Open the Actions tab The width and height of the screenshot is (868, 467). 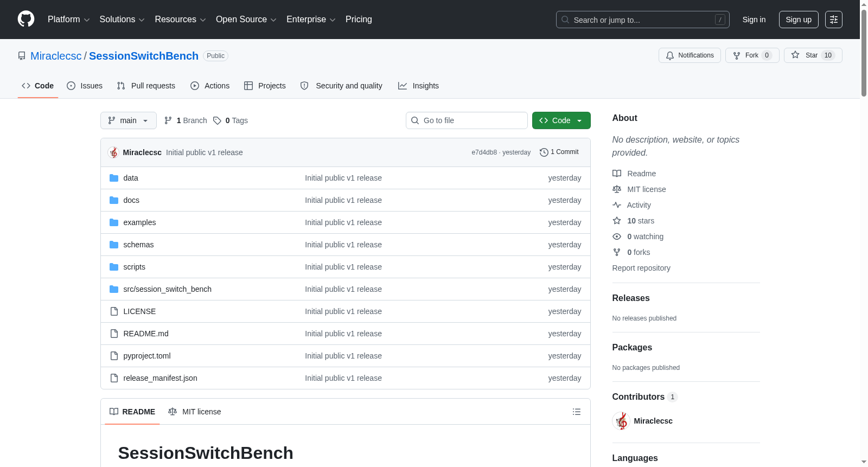point(210,86)
